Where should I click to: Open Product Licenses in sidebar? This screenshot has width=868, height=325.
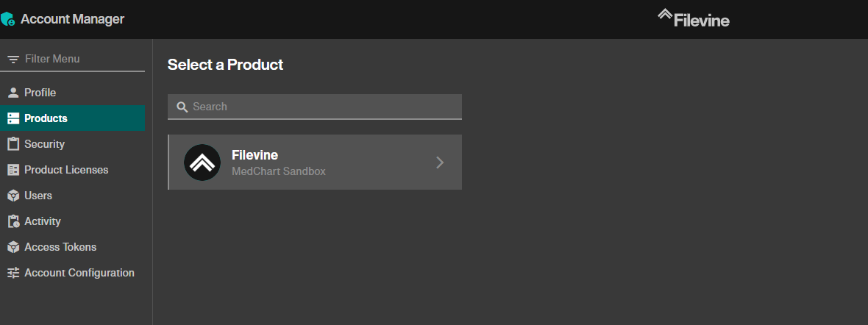(73, 170)
